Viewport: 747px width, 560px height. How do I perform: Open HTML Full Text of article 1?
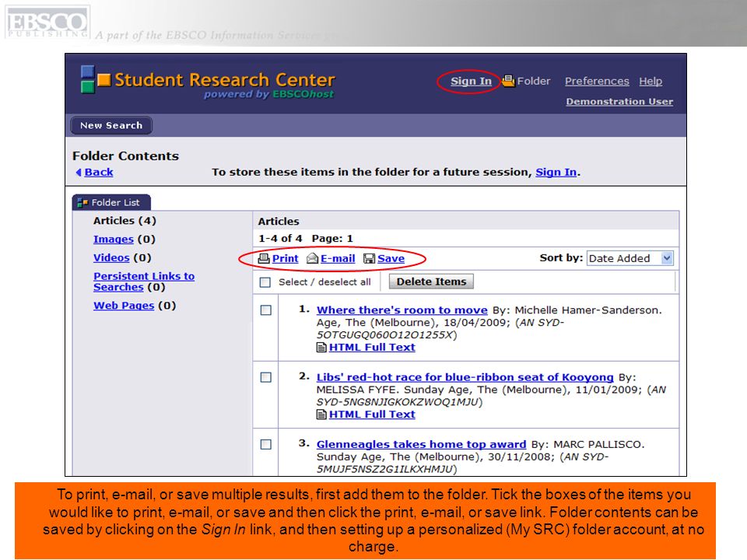(372, 347)
